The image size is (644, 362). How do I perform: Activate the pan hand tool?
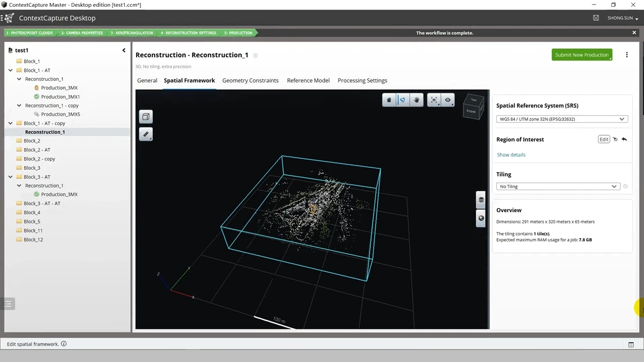[416, 100]
